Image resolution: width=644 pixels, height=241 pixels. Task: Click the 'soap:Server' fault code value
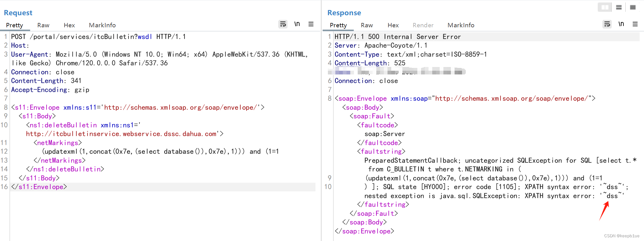[385, 134]
